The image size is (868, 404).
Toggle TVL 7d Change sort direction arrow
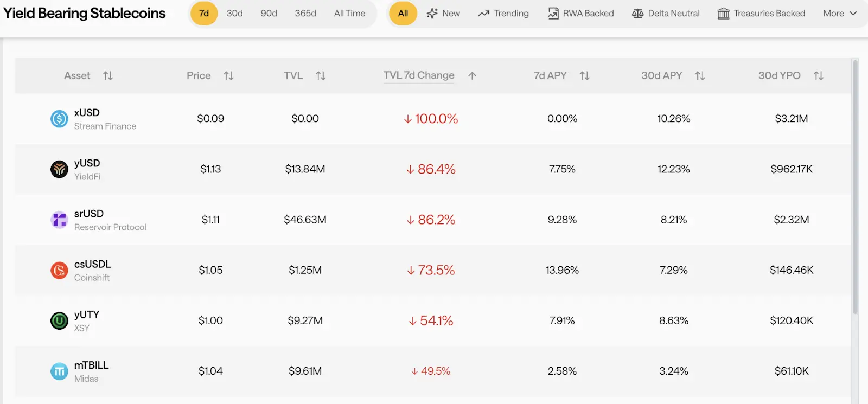pos(472,76)
